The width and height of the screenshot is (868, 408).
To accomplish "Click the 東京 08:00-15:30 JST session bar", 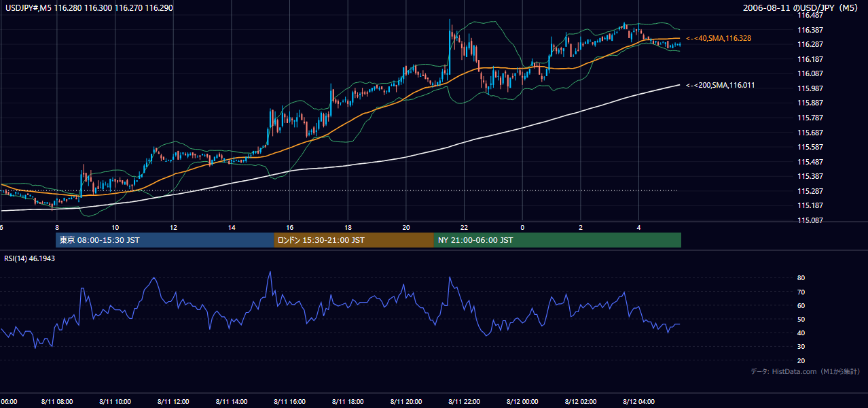I will click(x=165, y=240).
